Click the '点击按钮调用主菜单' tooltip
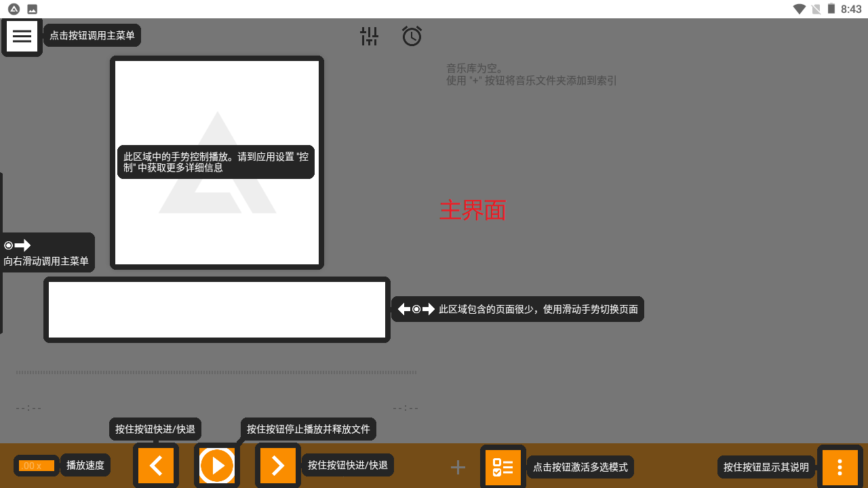This screenshot has width=868, height=488. pos(92,35)
